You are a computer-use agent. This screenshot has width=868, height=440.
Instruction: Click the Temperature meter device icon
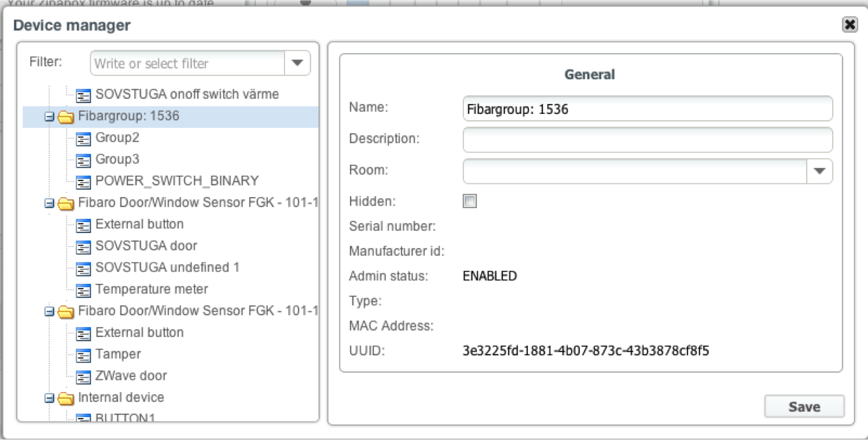(84, 290)
